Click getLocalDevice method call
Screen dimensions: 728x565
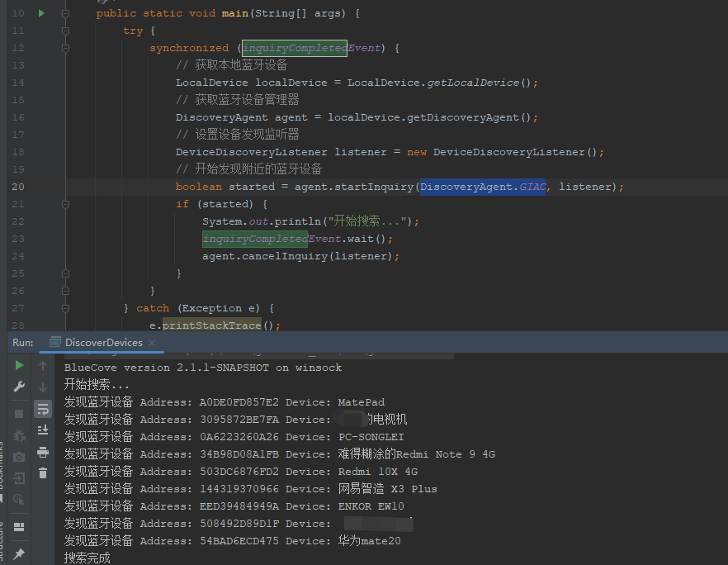click(x=473, y=83)
